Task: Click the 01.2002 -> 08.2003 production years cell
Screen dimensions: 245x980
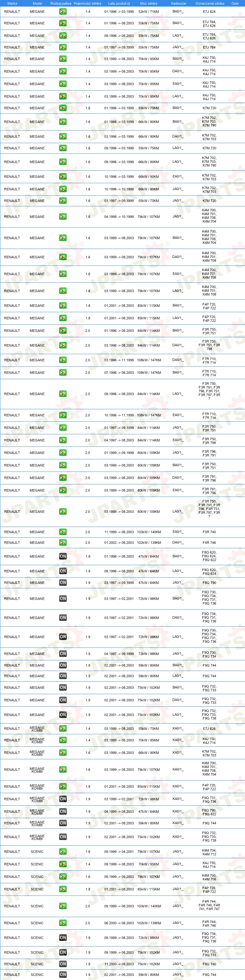Action: 119,543
